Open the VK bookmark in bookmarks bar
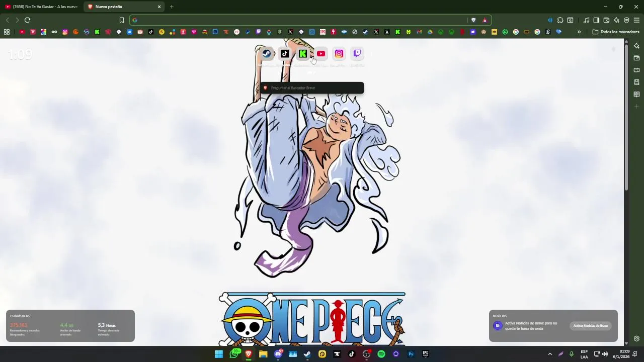Image resolution: width=644 pixels, height=362 pixels. (129, 32)
